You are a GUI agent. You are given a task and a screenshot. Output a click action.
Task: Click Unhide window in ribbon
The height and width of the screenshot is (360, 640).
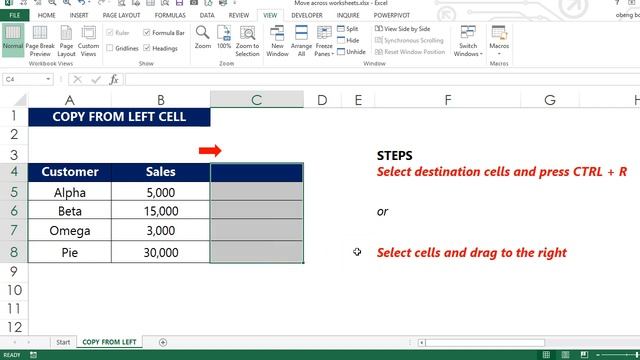(x=351, y=52)
